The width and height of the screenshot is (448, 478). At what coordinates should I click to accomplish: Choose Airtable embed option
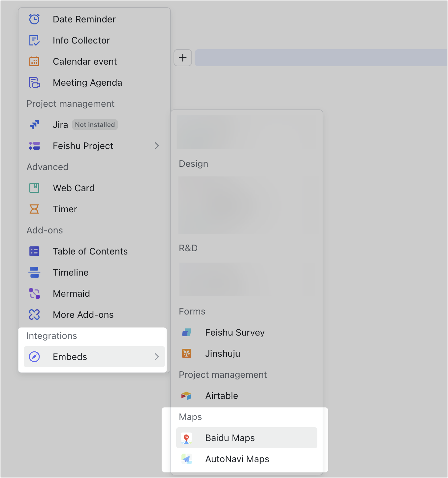(x=247, y=396)
